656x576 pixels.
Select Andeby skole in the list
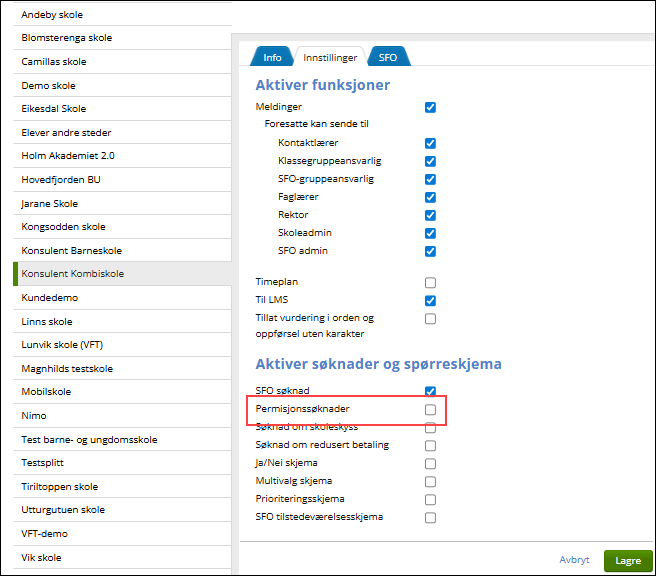(x=53, y=15)
